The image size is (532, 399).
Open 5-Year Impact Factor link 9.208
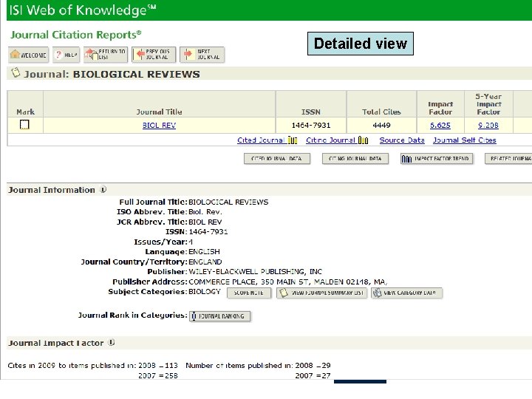pos(488,125)
